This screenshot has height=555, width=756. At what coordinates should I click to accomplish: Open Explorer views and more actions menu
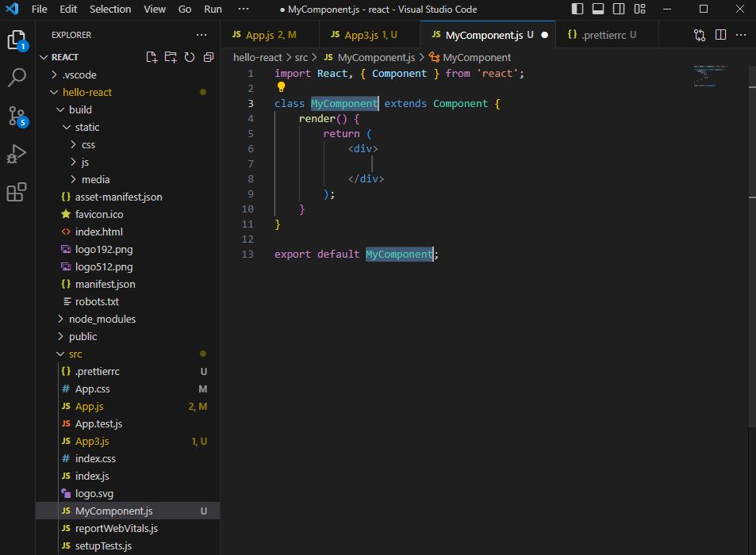(201, 35)
